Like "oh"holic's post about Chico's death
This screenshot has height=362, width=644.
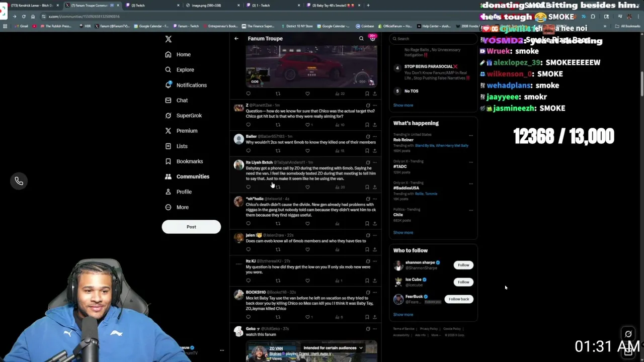pos(307,224)
